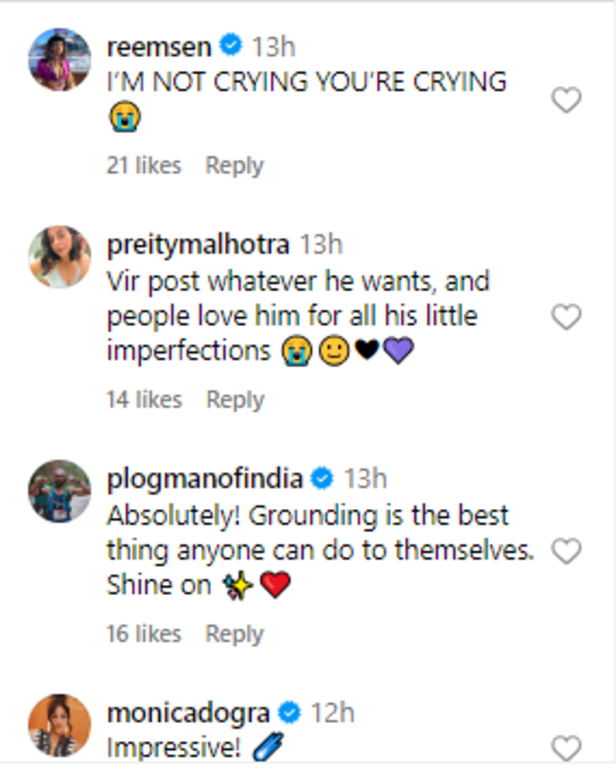View the 16 likes on plogmanofindia's comment

pos(144,633)
